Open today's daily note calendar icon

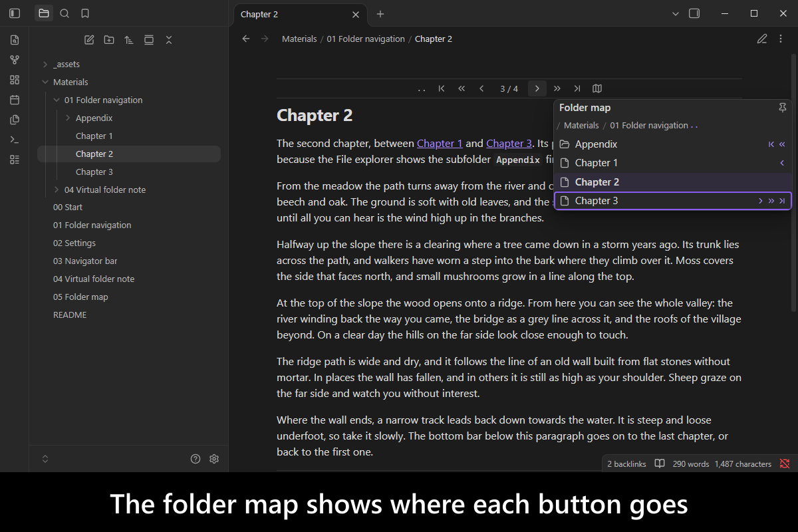pos(15,100)
